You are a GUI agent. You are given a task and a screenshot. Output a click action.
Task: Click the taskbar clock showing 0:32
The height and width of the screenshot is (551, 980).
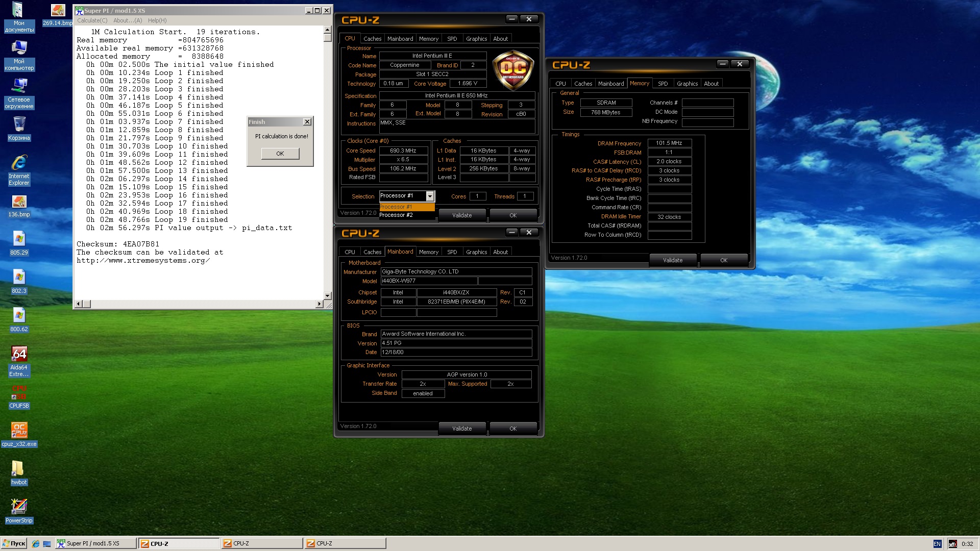tap(967, 544)
